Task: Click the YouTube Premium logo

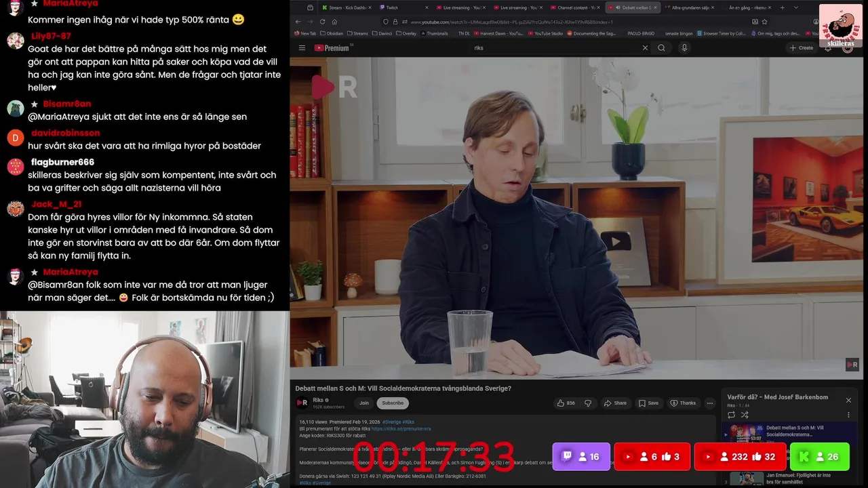Action: pos(332,48)
